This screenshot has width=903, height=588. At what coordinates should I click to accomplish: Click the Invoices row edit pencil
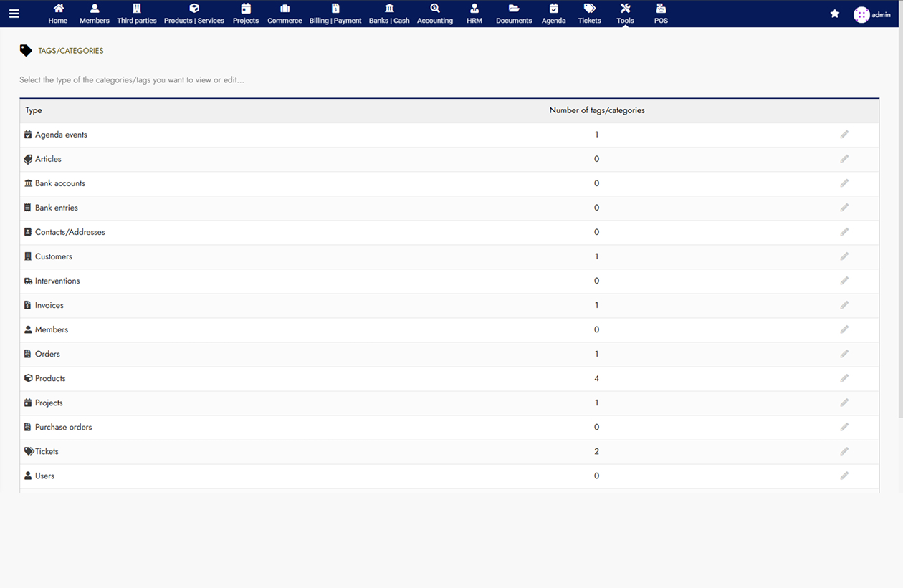click(x=844, y=305)
